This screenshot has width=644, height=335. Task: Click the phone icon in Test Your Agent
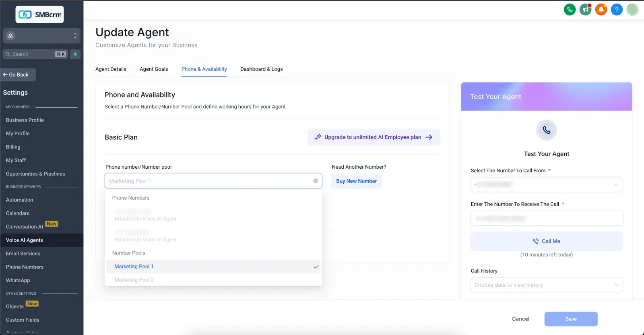pos(547,130)
